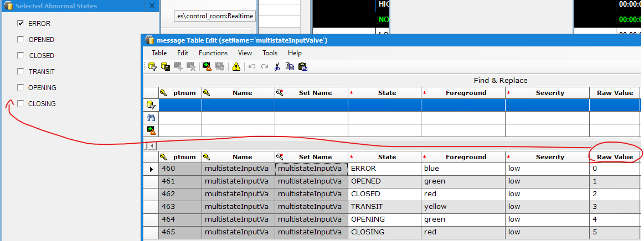The image size is (644, 241).
Task: Click the database filter icon in toolbar
Action: click(x=152, y=66)
